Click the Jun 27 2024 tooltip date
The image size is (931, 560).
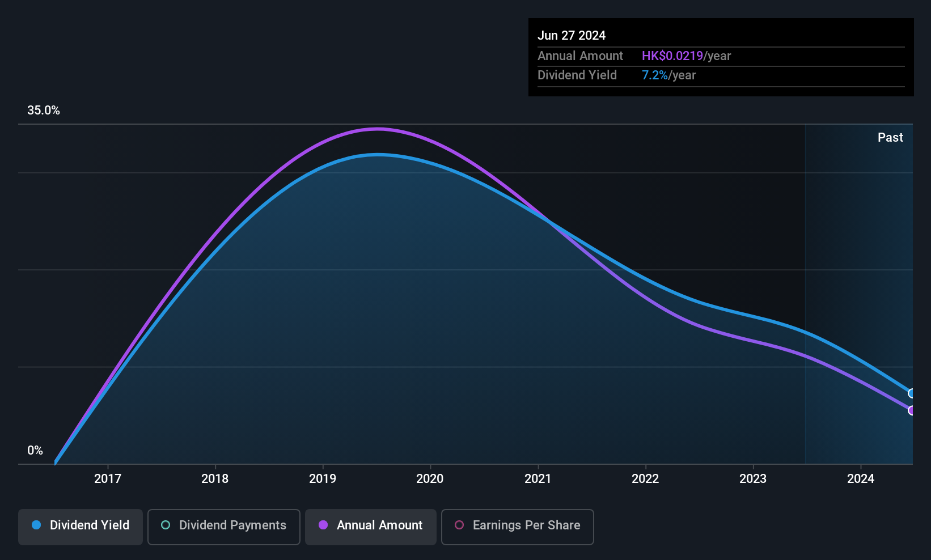[x=572, y=36]
